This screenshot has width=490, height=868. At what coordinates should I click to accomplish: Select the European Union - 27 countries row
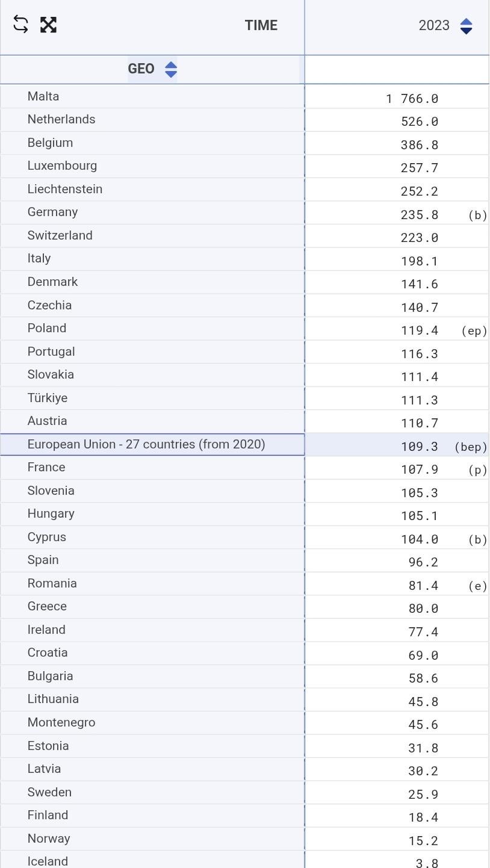(x=146, y=444)
